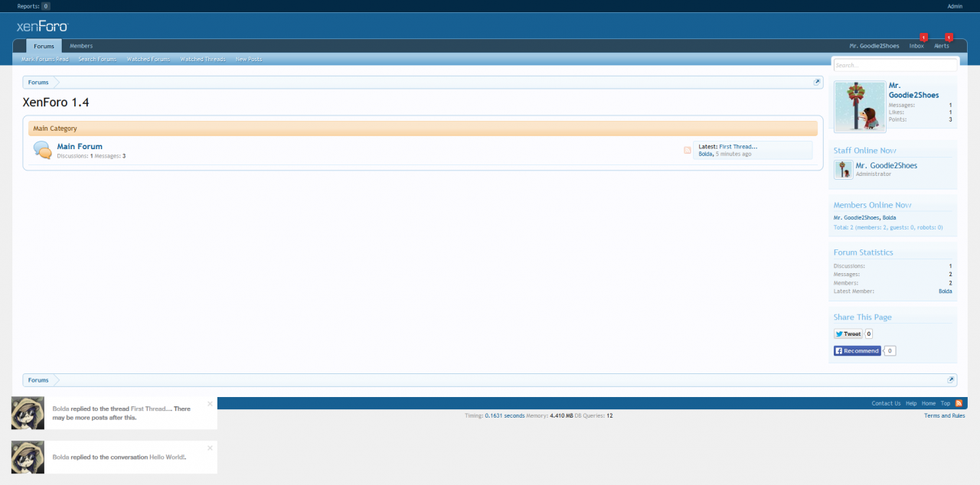This screenshot has height=485, width=980.
Task: Open quick navigation icon in bottom breadcrumb
Action: click(x=952, y=379)
